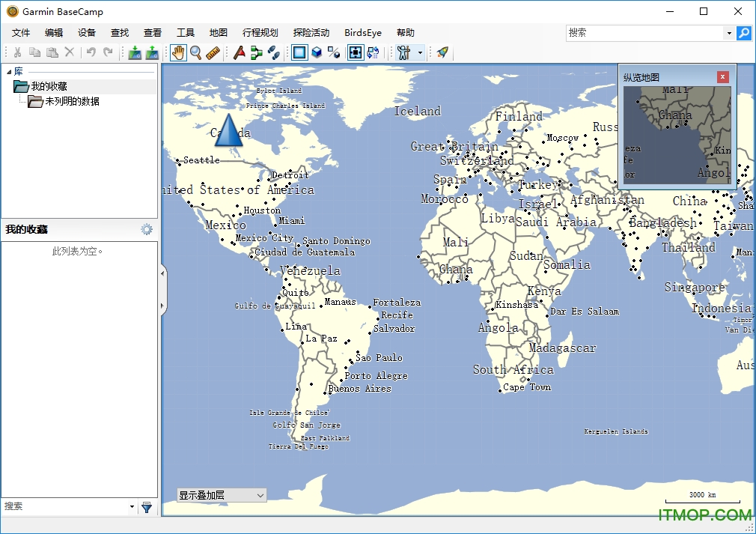This screenshot has width=756, height=534.
Task: Click the blue position arrow on Canada
Action: 228,130
